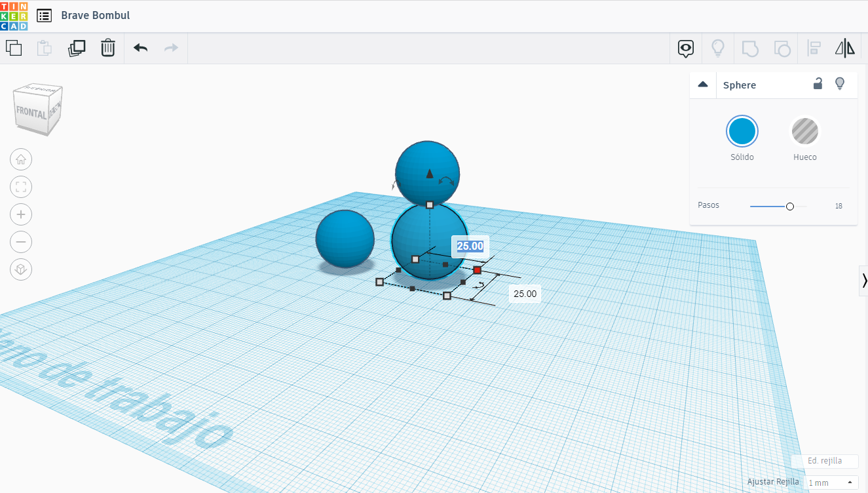Click the Ungroup shapes icon
868x493 pixels.
point(782,48)
